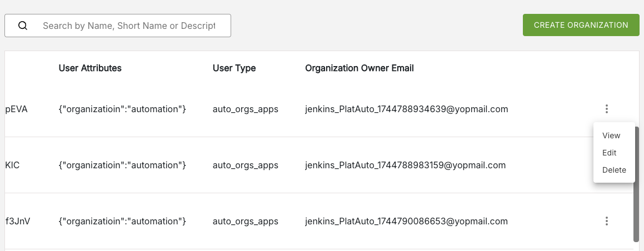Select the KIC organization name cell
The image size is (644, 251).
(x=14, y=165)
